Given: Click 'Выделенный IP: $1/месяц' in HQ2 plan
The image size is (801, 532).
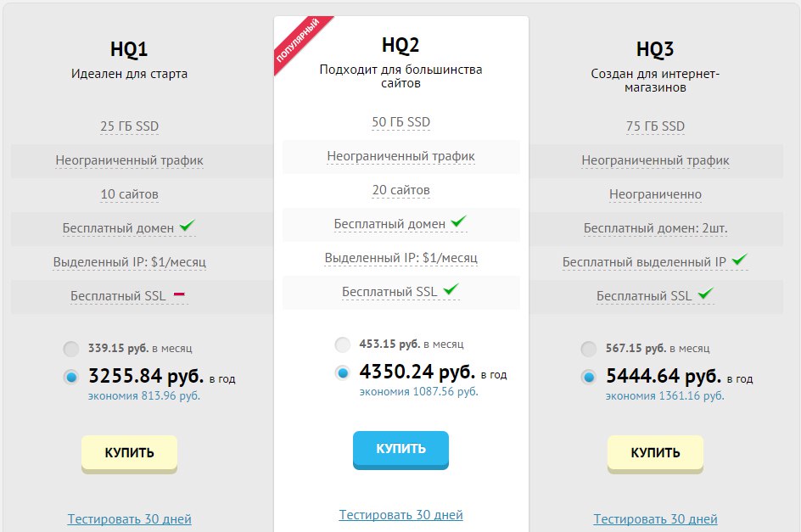Looking at the screenshot, I should (400, 257).
